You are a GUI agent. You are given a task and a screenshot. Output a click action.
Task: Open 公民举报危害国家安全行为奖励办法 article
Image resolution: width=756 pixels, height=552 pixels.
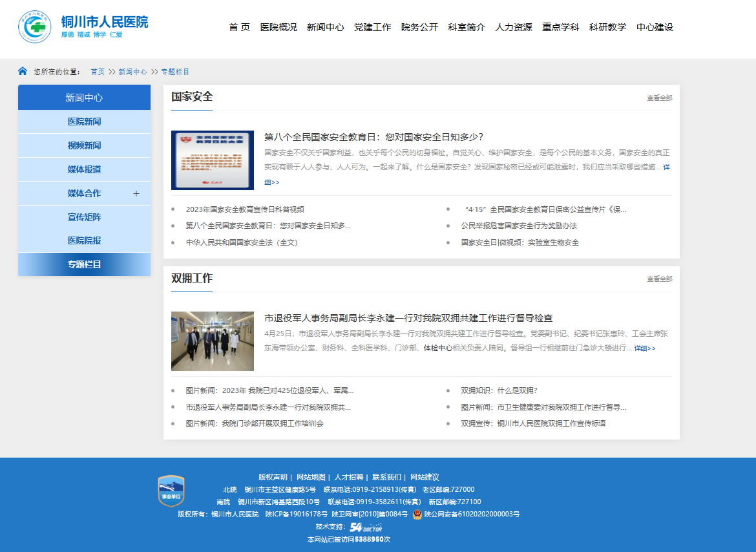click(x=518, y=226)
